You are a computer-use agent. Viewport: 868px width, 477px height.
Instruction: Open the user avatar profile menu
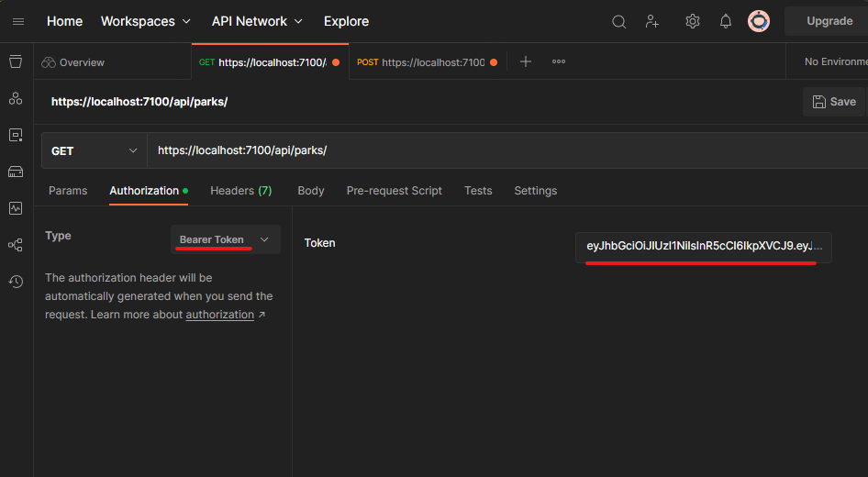tap(759, 22)
